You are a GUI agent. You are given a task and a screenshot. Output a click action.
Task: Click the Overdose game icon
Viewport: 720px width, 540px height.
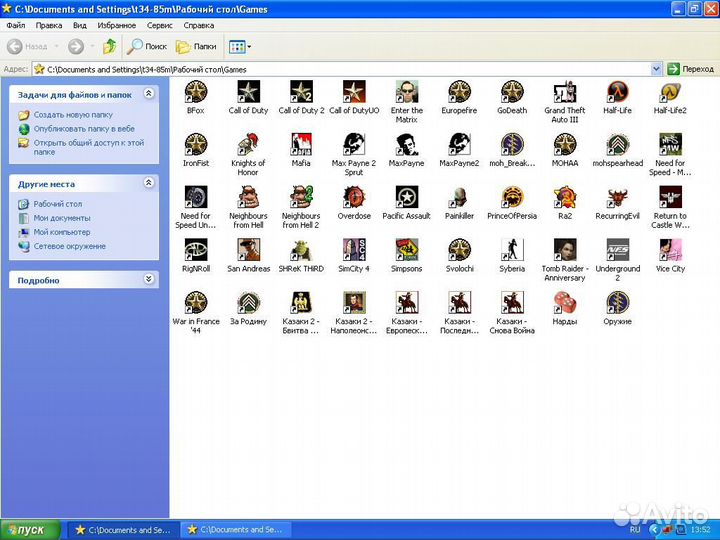354,197
